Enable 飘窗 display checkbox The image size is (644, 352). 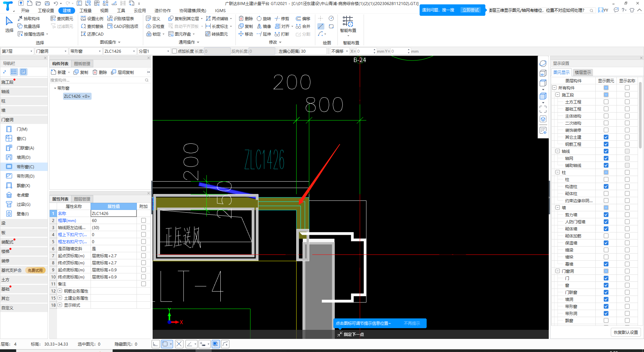tap(606, 320)
